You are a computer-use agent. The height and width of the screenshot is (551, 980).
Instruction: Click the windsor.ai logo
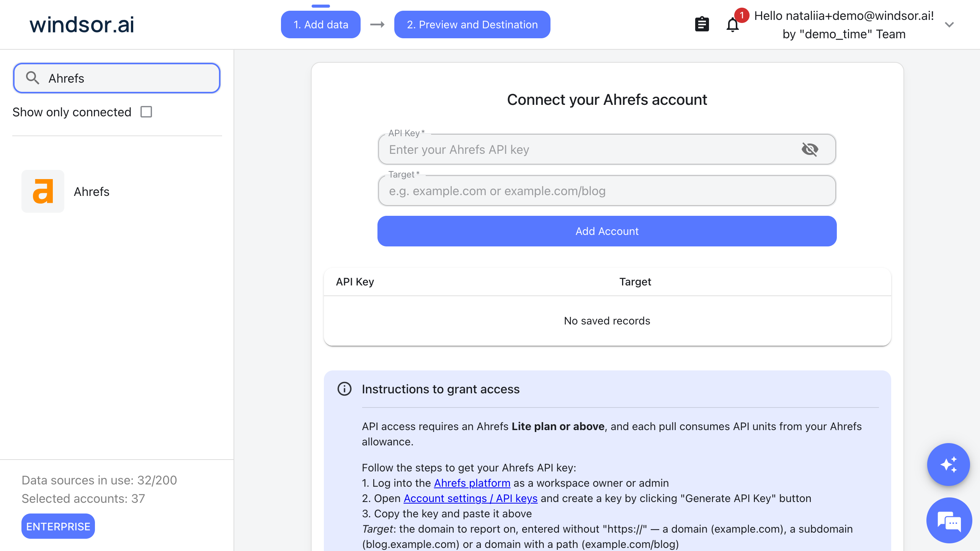(x=82, y=24)
